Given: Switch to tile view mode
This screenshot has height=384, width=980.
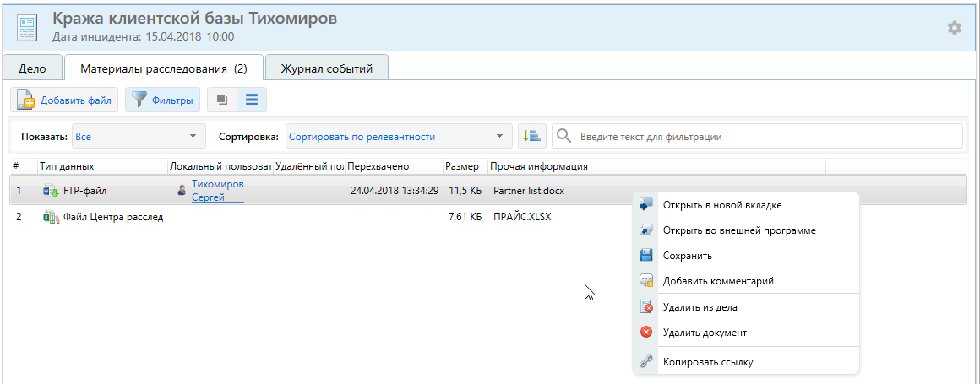Looking at the screenshot, I should 222,100.
